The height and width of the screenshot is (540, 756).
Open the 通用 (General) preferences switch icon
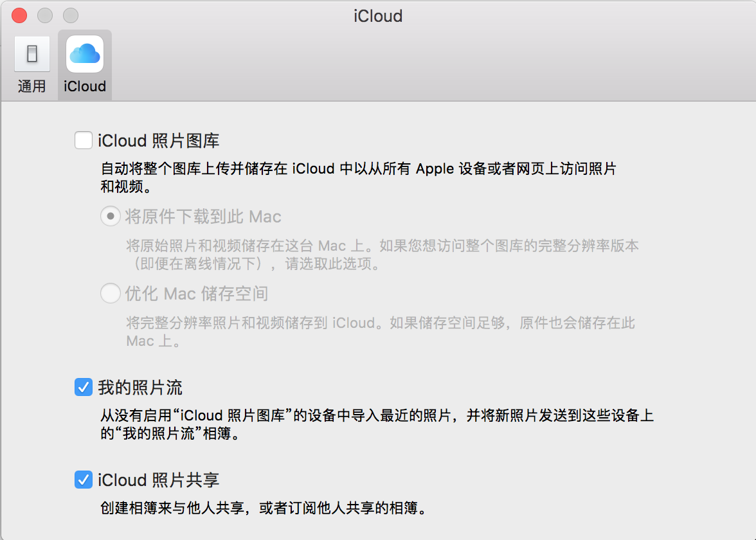[32, 54]
